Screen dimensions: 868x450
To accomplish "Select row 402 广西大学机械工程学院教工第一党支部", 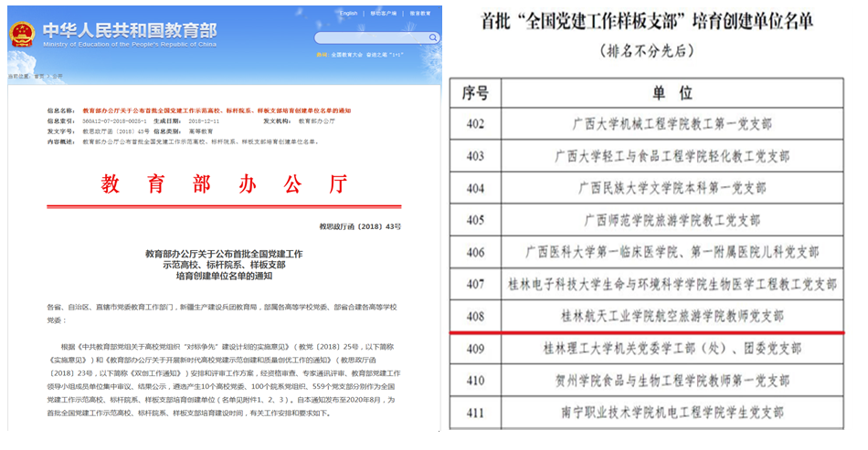I will [x=672, y=125].
